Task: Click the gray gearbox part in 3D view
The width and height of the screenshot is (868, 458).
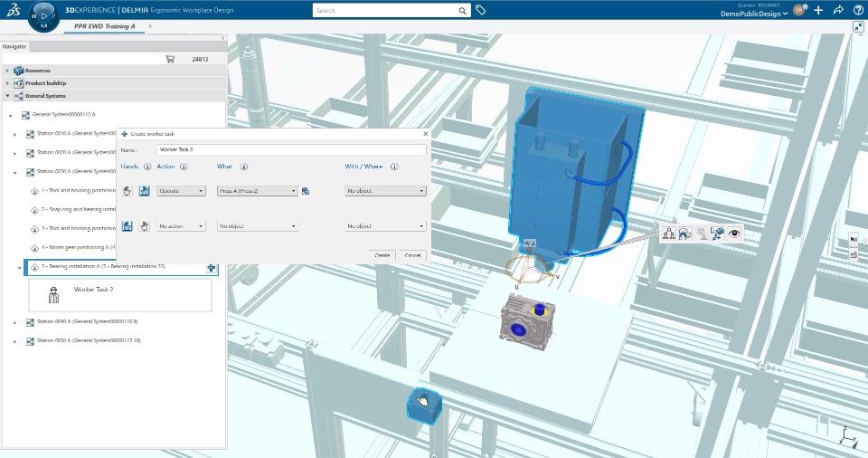Action: [x=527, y=323]
